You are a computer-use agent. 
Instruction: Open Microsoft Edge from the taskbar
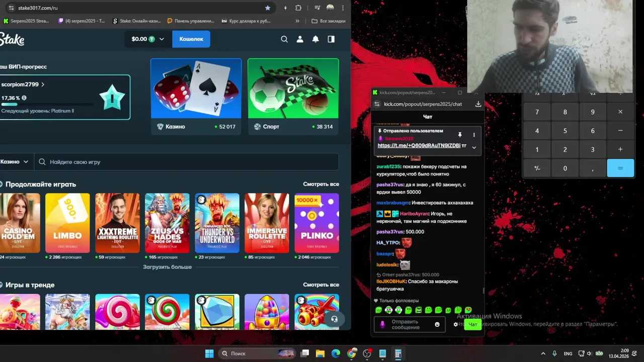pos(336,353)
